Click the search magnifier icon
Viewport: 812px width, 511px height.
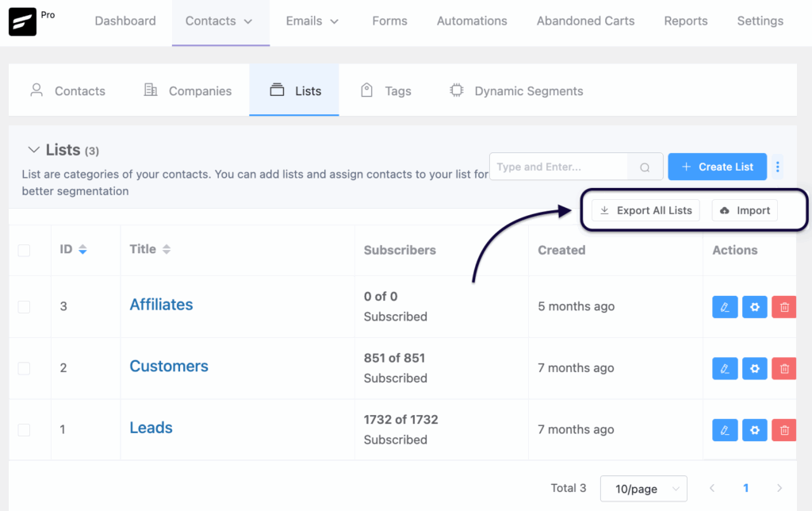[x=645, y=167]
